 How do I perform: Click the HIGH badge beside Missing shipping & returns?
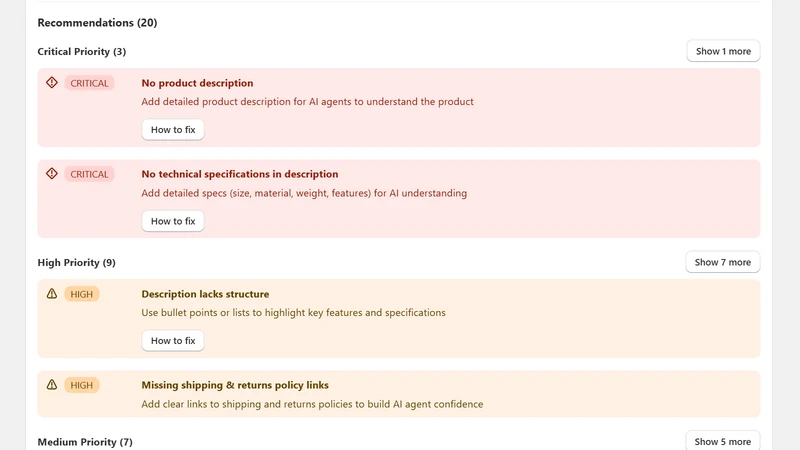tap(82, 385)
